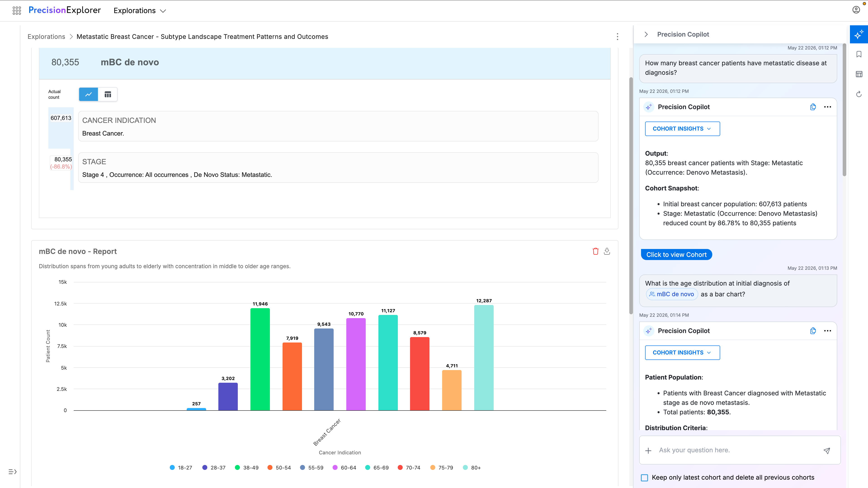Toggle the 60-64 legend item
The height and width of the screenshot is (488, 868).
(344, 468)
